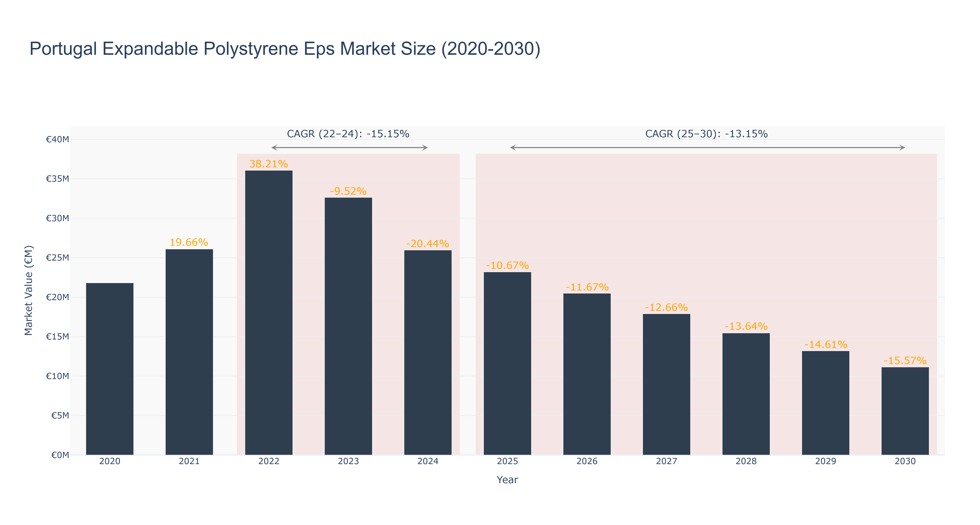This screenshot has height=525, width=980.
Task: Click the 2030 bar
Action: pyautogui.click(x=905, y=411)
